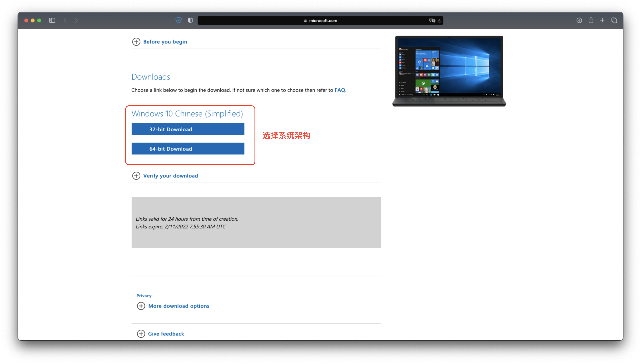Go back with the back arrow

[65, 20]
